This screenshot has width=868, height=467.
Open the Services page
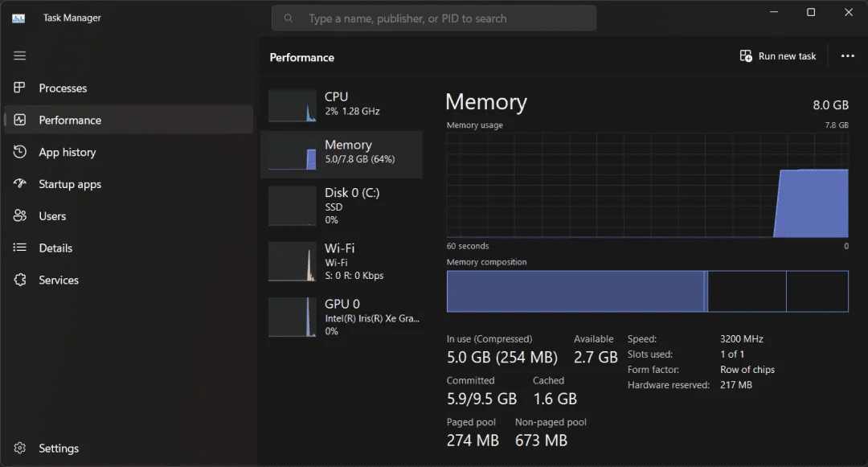[x=129, y=280]
